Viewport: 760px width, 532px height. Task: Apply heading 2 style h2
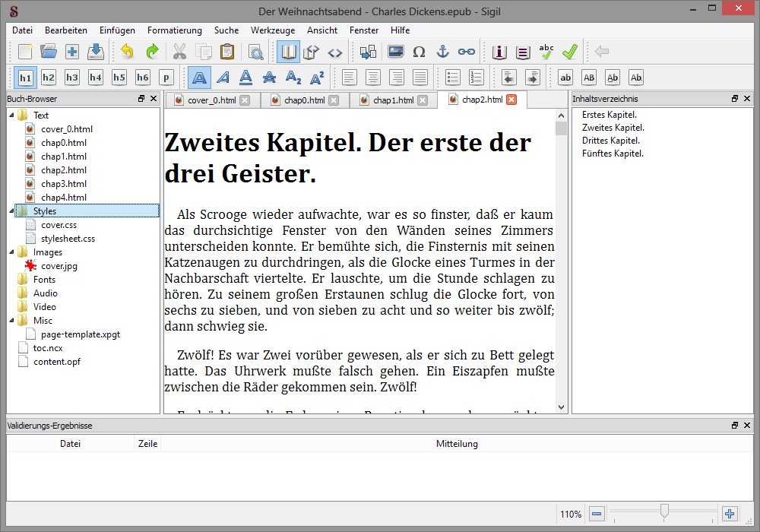tap(49, 78)
